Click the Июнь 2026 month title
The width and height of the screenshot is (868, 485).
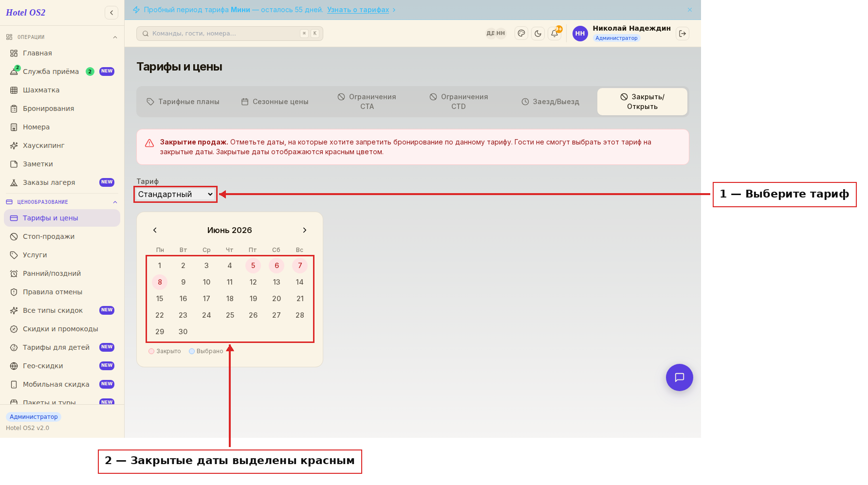pos(230,230)
